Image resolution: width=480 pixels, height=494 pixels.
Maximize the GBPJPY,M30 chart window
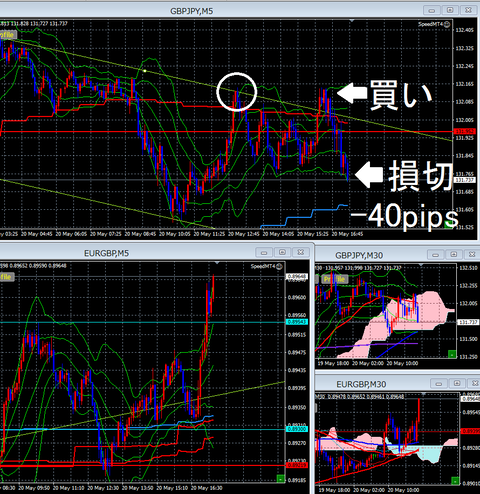[454, 255]
